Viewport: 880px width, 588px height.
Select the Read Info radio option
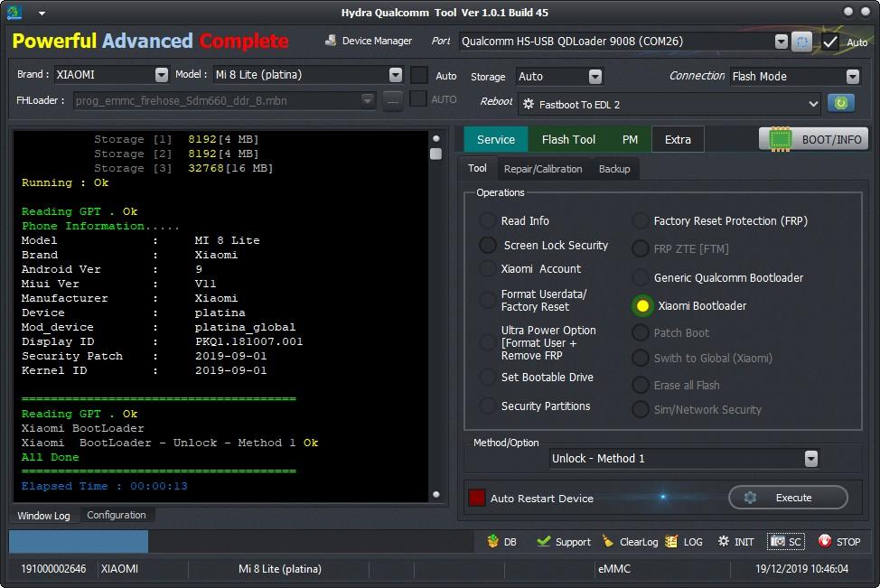click(x=487, y=220)
